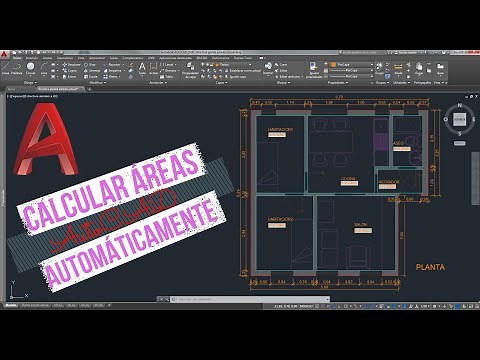This screenshot has width=480, height=360.
Task: Click the SALON room label
Action: pyautogui.click(x=361, y=224)
